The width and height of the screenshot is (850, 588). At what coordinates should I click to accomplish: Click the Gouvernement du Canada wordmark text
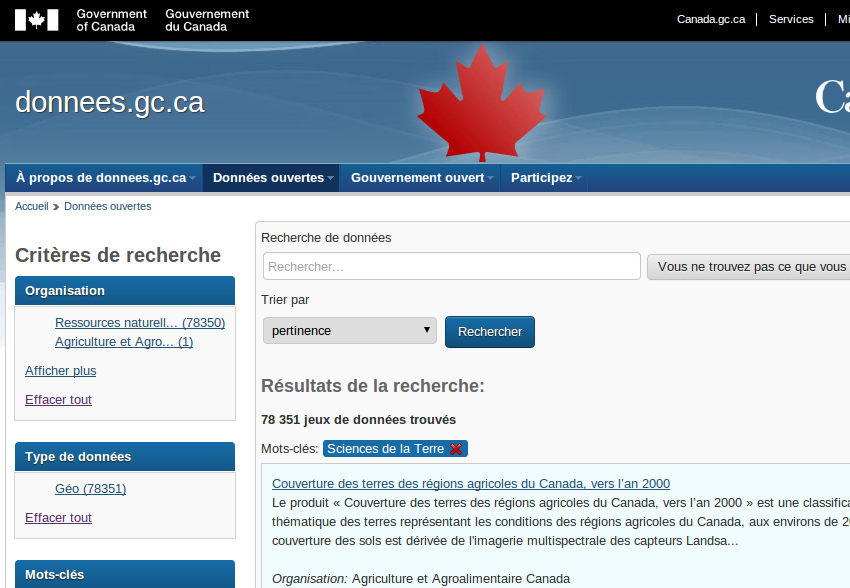[207, 20]
